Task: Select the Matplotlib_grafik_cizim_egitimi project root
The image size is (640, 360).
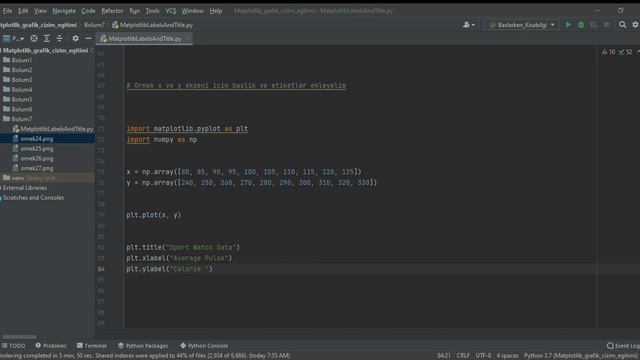Action: pyautogui.click(x=45, y=51)
